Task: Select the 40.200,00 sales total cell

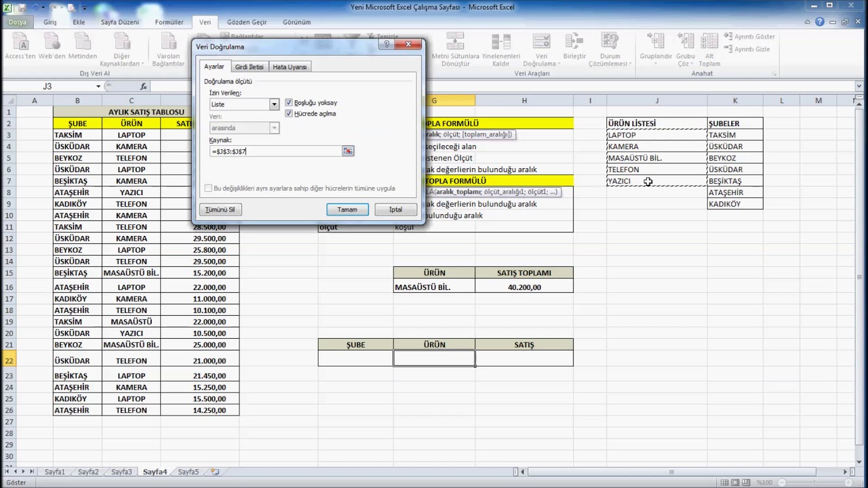Action: 524,287
